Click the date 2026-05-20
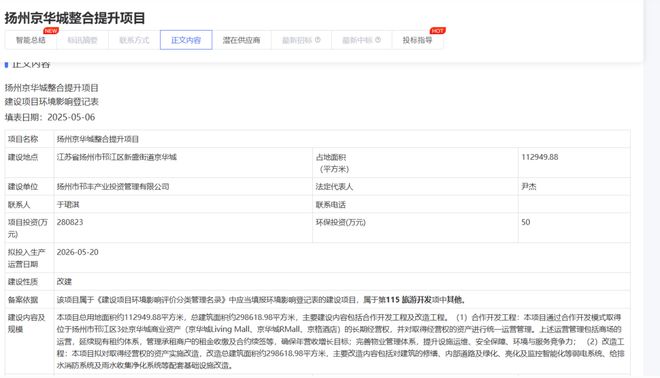This screenshot has width=660, height=378. 77,252
